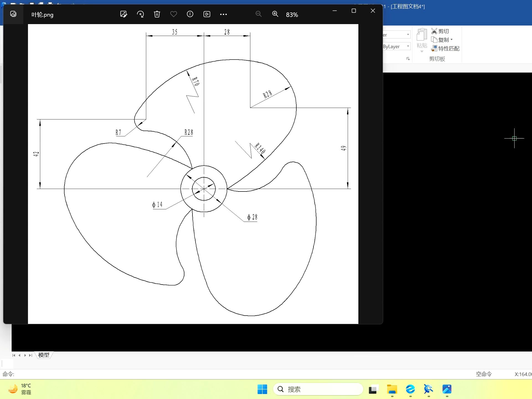
Task: Click the 剪切 cut button
Action: (x=440, y=31)
